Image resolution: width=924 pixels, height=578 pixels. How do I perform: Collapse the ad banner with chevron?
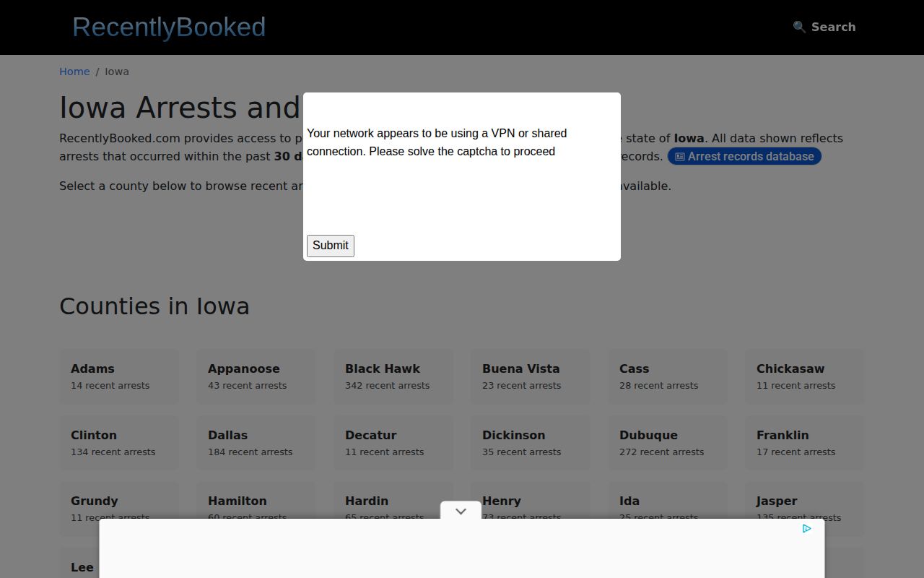461,511
